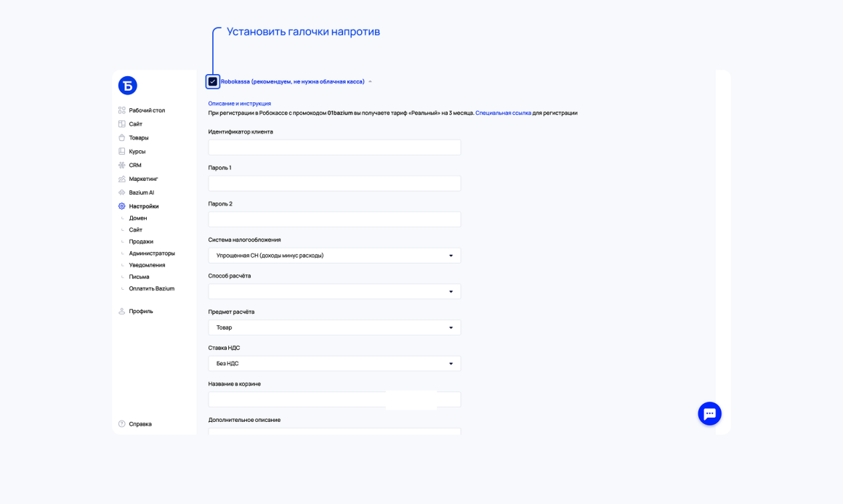Open the chat support bubble
Viewport: 843px width, 504px height.
(x=710, y=414)
